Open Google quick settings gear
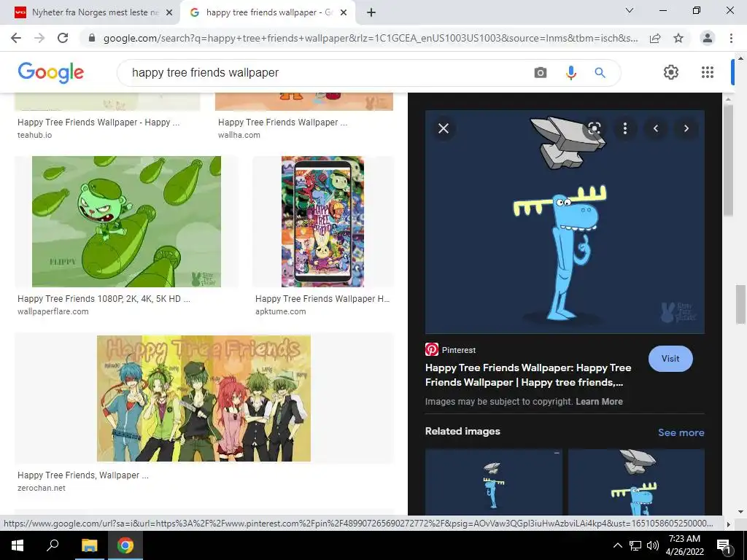This screenshot has height=560, width=747. pyautogui.click(x=671, y=72)
